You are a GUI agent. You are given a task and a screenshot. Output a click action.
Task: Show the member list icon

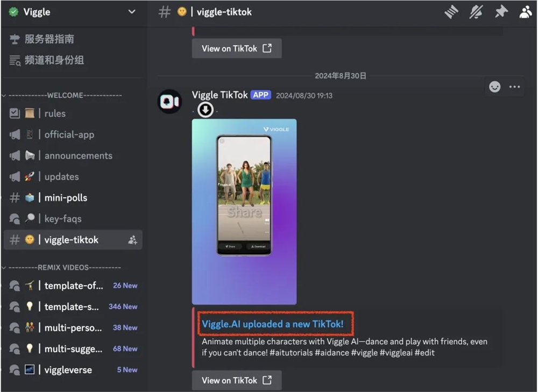[525, 12]
